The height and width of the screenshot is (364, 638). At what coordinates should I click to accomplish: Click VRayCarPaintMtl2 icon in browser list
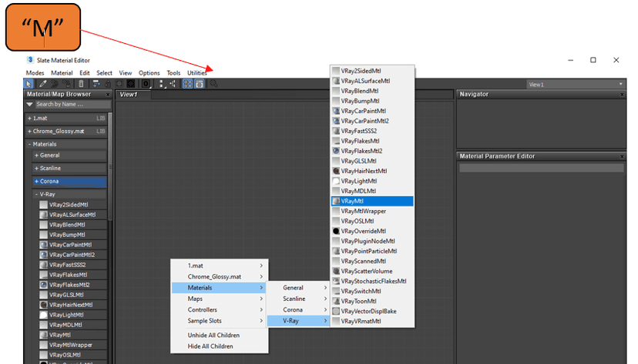coord(44,255)
